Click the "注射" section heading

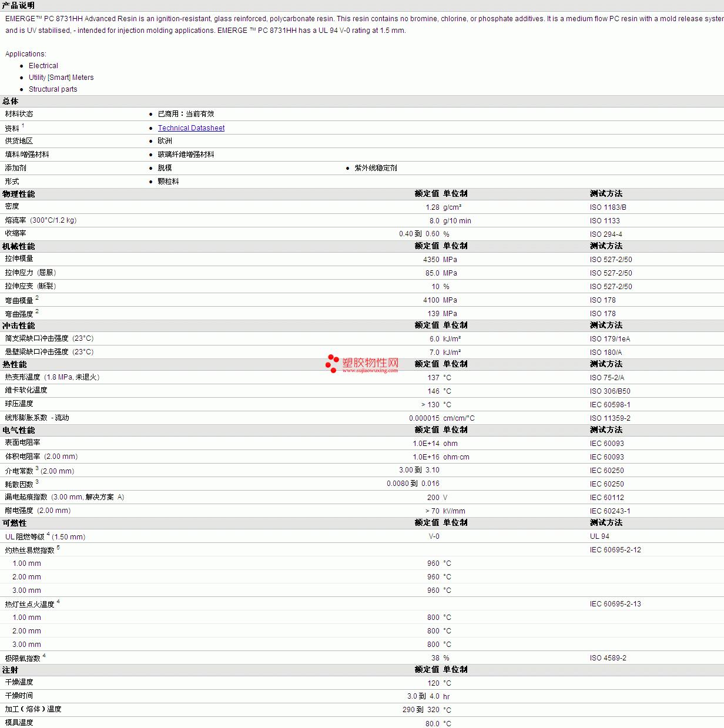pyautogui.click(x=11, y=670)
